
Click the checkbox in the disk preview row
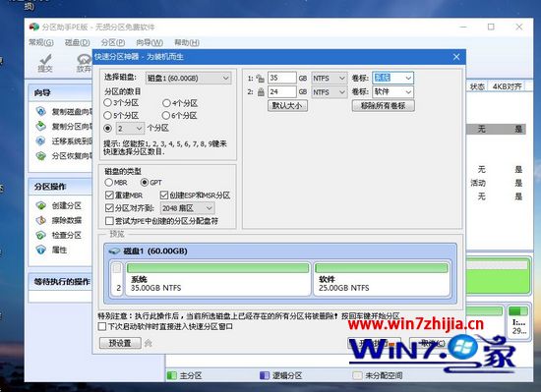117,268
